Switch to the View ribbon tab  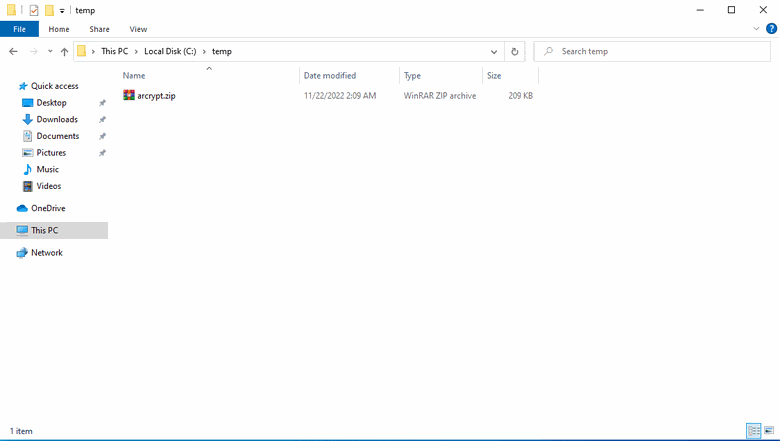coord(138,29)
